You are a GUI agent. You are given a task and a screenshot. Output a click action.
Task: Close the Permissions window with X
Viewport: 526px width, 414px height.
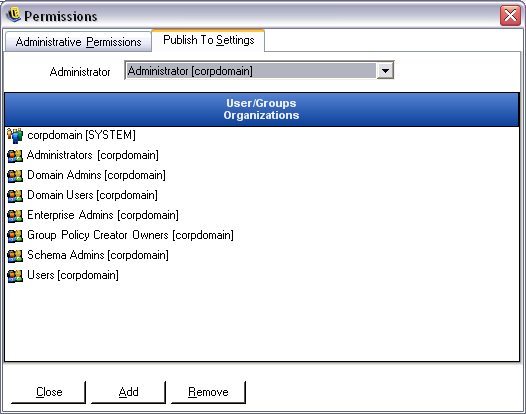click(510, 15)
